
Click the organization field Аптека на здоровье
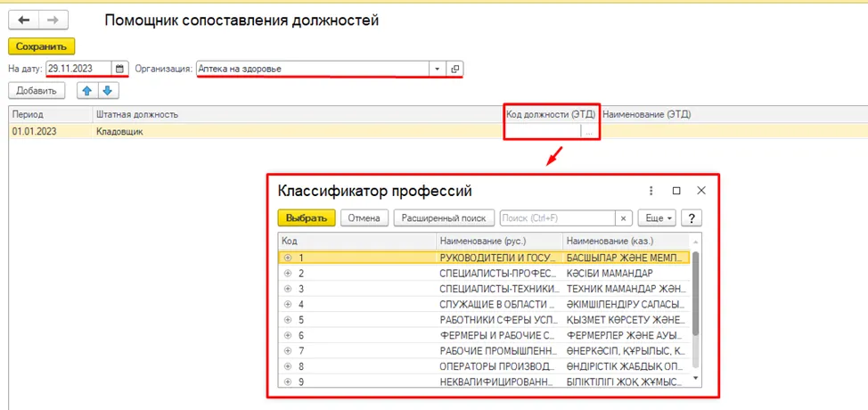[314, 69]
